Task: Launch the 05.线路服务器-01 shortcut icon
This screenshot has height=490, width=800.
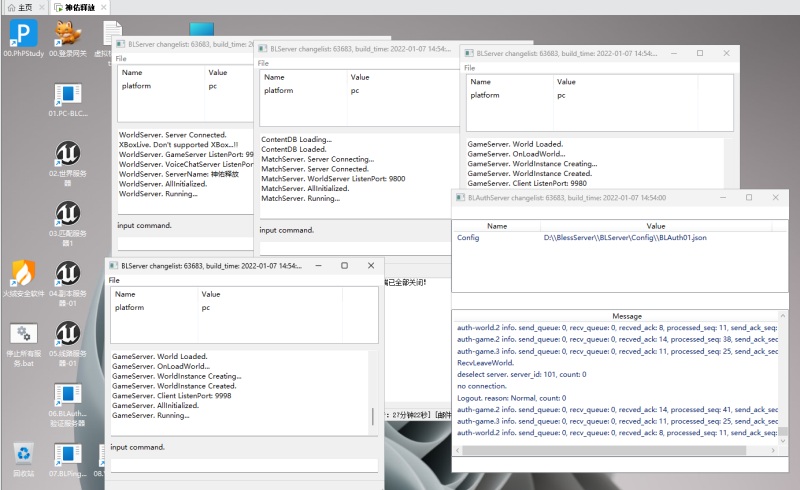Action: [x=67, y=336]
